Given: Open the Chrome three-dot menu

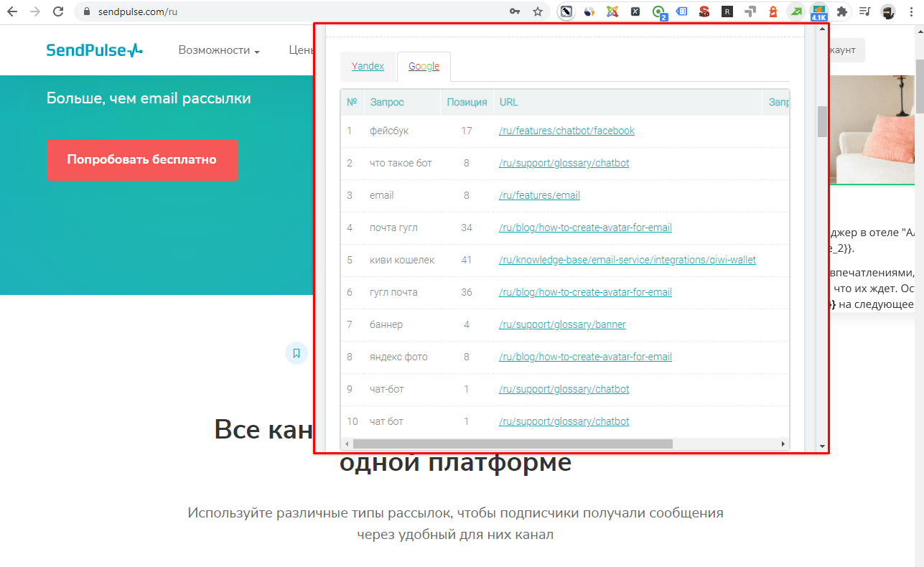Looking at the screenshot, I should pyautogui.click(x=911, y=11).
